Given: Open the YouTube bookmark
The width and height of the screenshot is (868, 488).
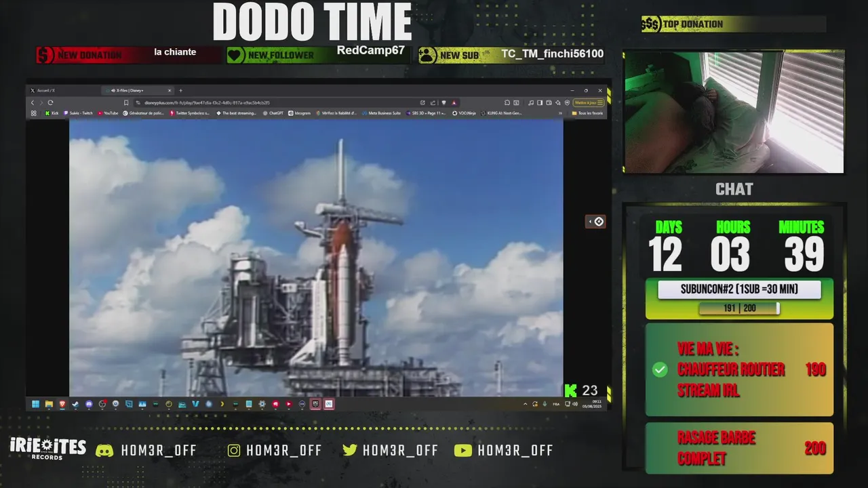Looking at the screenshot, I should point(108,113).
